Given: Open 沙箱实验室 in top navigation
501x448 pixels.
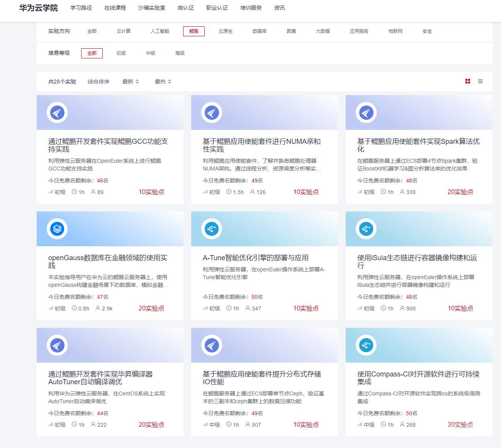Looking at the screenshot, I should [x=152, y=8].
